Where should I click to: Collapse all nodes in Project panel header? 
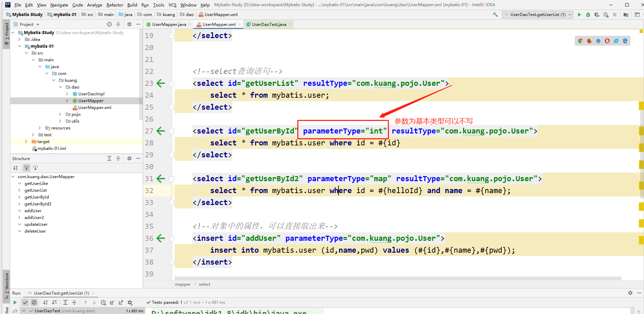point(118,24)
